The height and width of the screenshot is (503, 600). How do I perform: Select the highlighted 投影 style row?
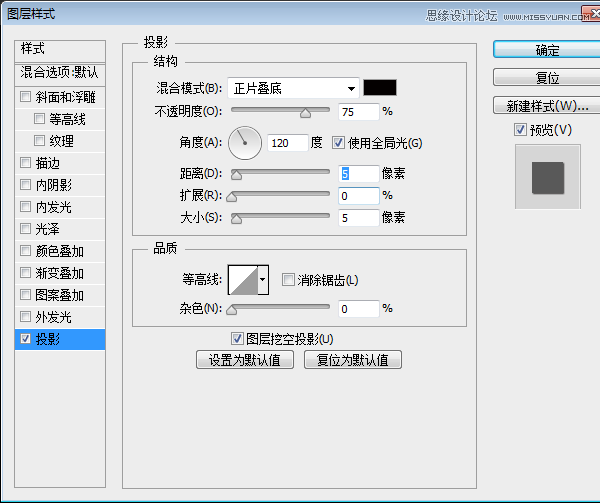(x=60, y=339)
